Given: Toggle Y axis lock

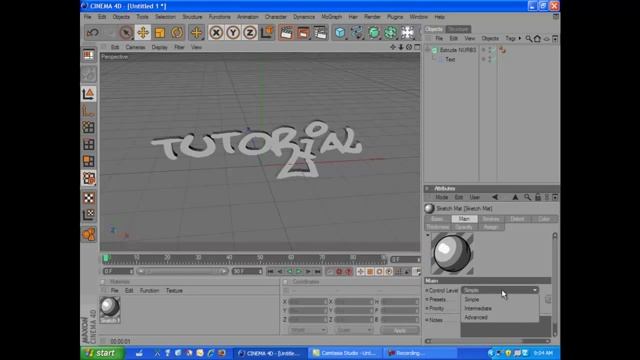Looking at the screenshot, I should [x=233, y=33].
